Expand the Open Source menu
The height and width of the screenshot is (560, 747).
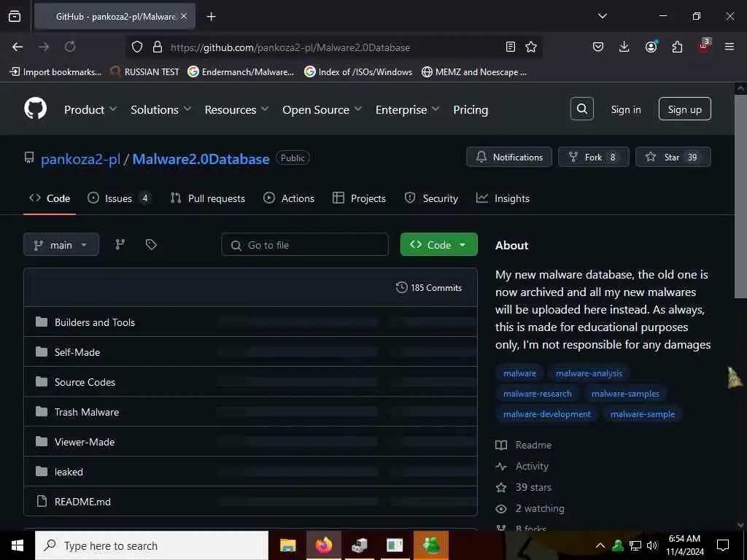(x=322, y=109)
